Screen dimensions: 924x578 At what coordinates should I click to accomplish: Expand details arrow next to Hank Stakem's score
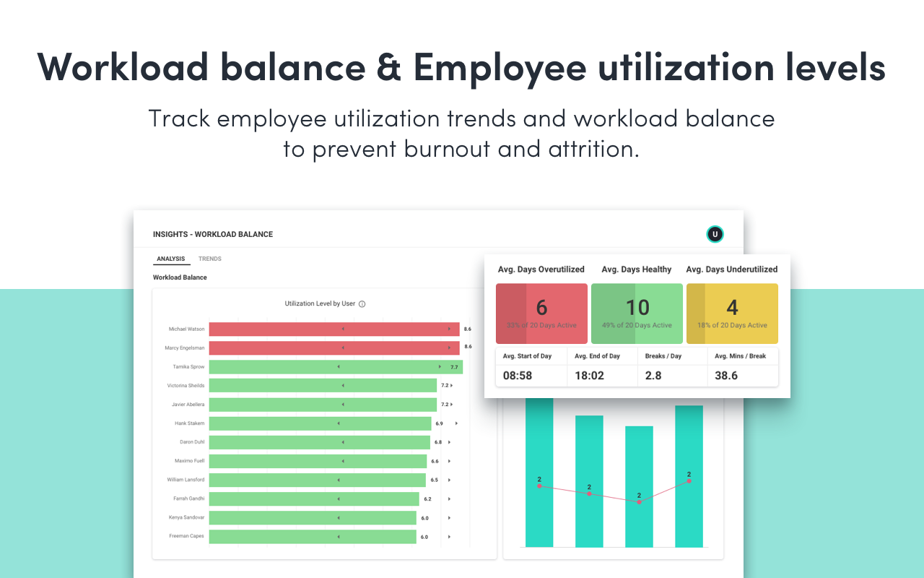click(456, 423)
